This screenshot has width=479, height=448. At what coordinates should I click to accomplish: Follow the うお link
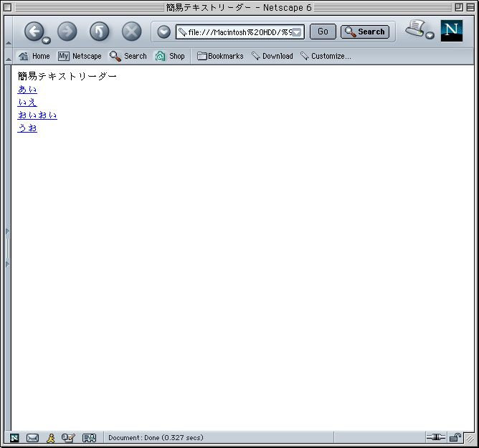[27, 128]
